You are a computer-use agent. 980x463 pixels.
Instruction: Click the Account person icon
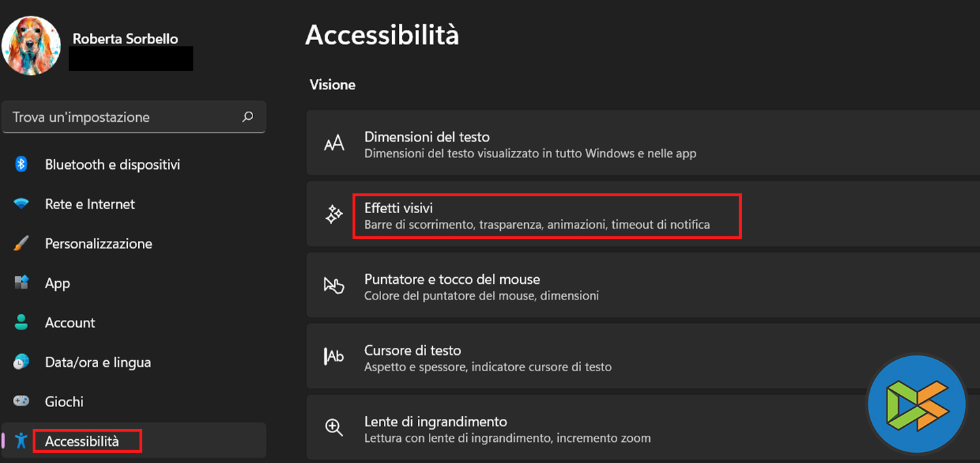[21, 322]
